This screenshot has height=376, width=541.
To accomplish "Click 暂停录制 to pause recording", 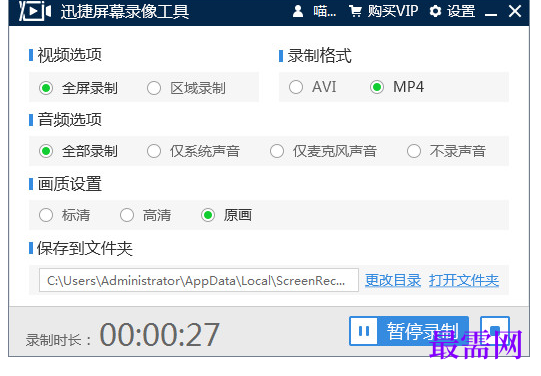I will pyautogui.click(x=409, y=331).
